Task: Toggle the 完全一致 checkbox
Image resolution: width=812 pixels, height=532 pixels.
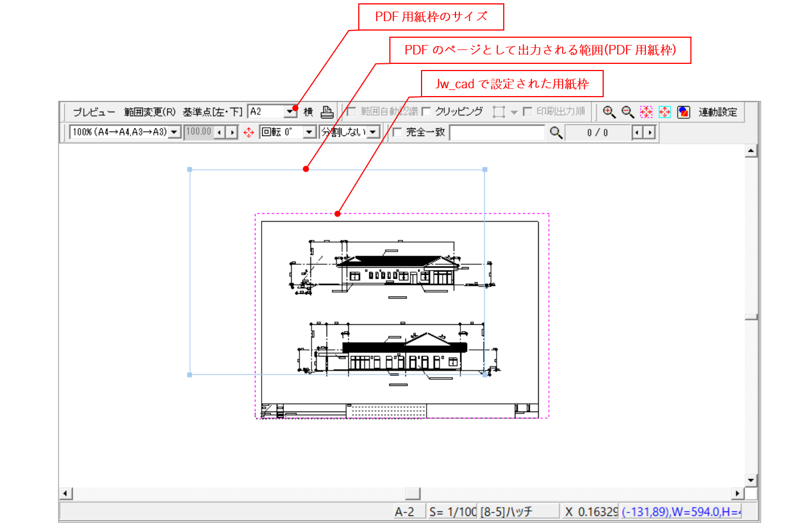Action: pyautogui.click(x=397, y=133)
